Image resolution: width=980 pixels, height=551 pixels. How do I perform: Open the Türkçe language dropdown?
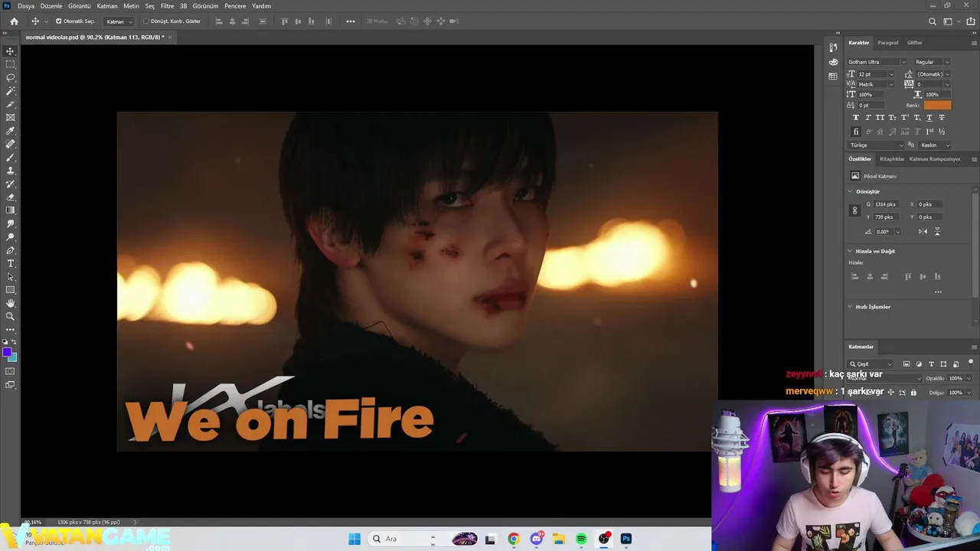click(877, 145)
